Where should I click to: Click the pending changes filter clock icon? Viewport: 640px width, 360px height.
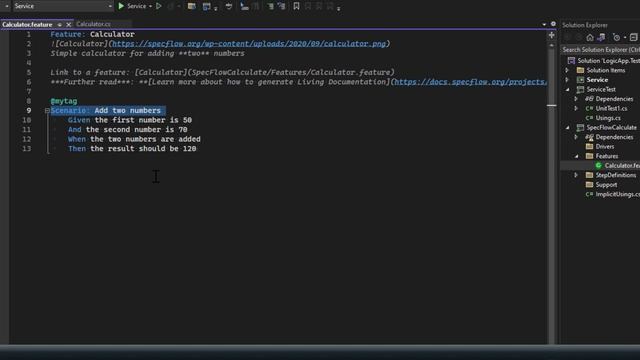(616, 38)
